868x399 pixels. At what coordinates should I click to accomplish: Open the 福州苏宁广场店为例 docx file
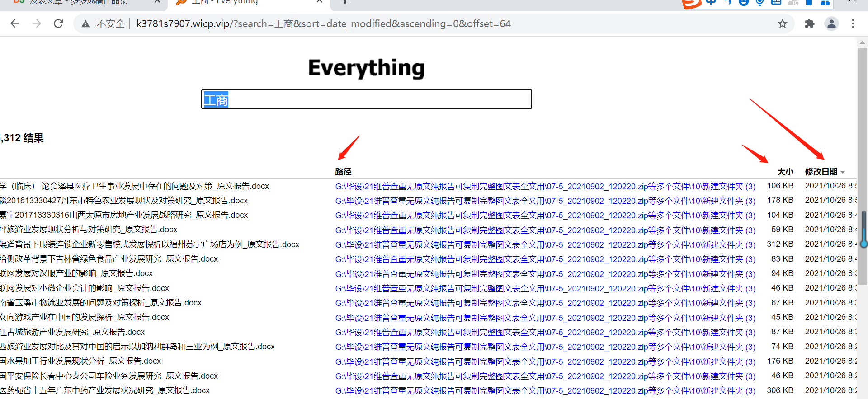click(x=150, y=244)
